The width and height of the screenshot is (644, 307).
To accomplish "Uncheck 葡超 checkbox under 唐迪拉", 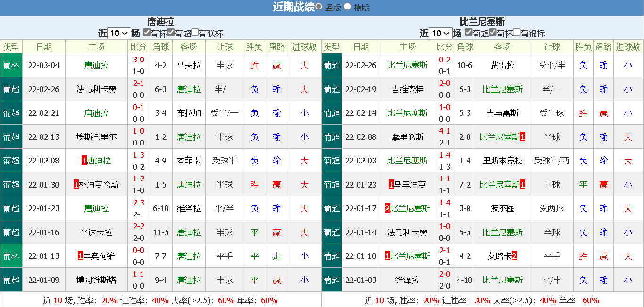I will [171, 33].
